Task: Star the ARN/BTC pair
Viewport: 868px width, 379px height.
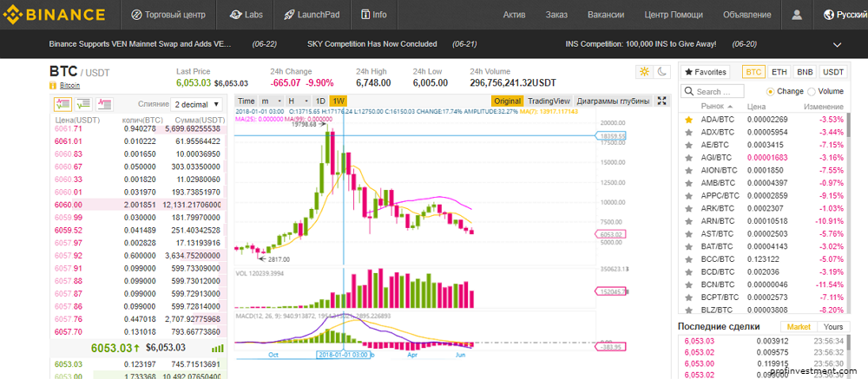Action: (688, 221)
